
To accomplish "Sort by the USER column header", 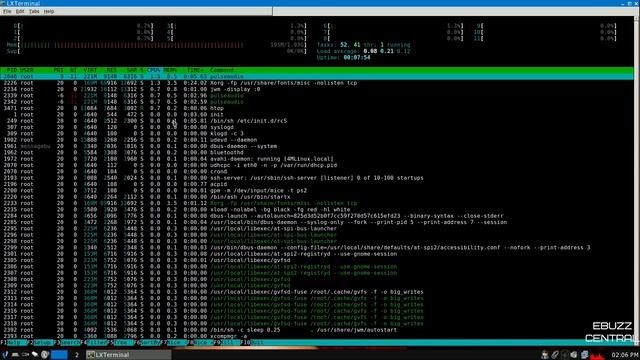I will pos(27,70).
